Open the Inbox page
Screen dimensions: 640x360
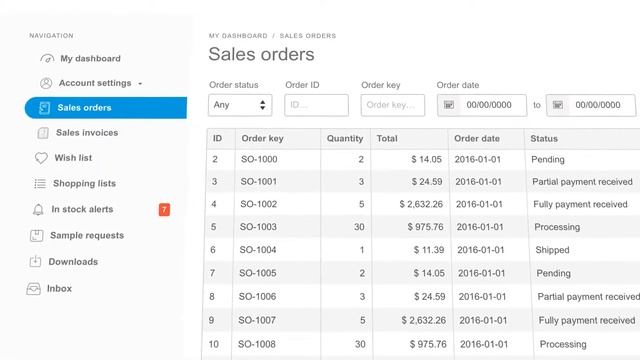coord(59,289)
